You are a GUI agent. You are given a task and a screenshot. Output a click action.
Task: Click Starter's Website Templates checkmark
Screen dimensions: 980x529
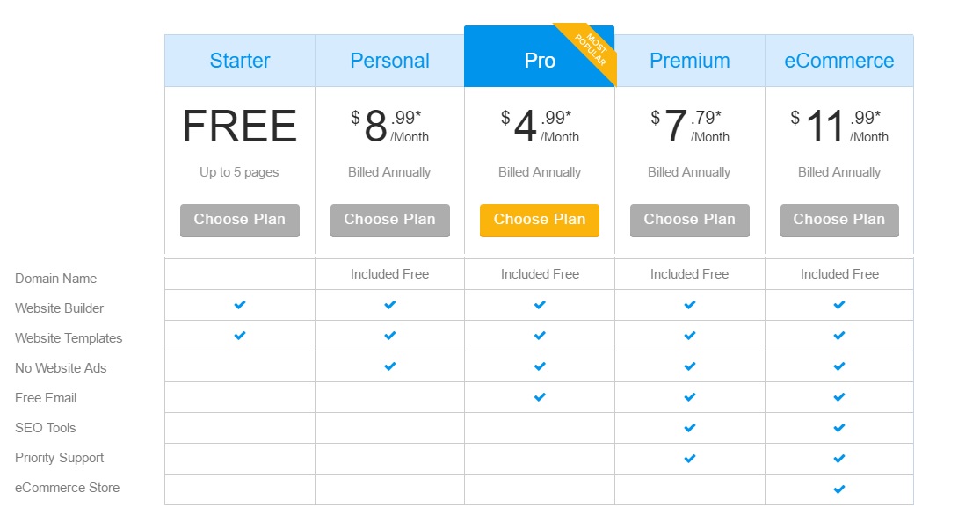coord(240,336)
